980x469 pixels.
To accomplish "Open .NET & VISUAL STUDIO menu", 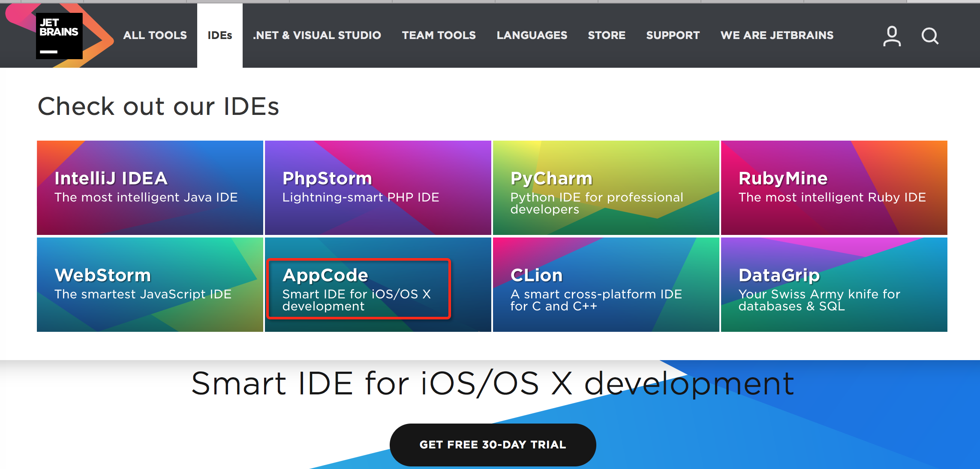I will [317, 35].
